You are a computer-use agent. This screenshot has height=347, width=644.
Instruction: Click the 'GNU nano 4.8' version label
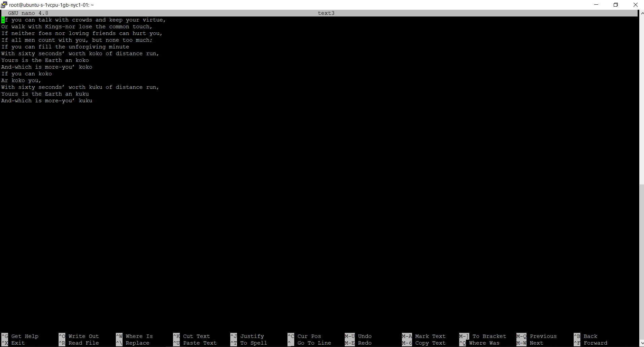coord(28,13)
